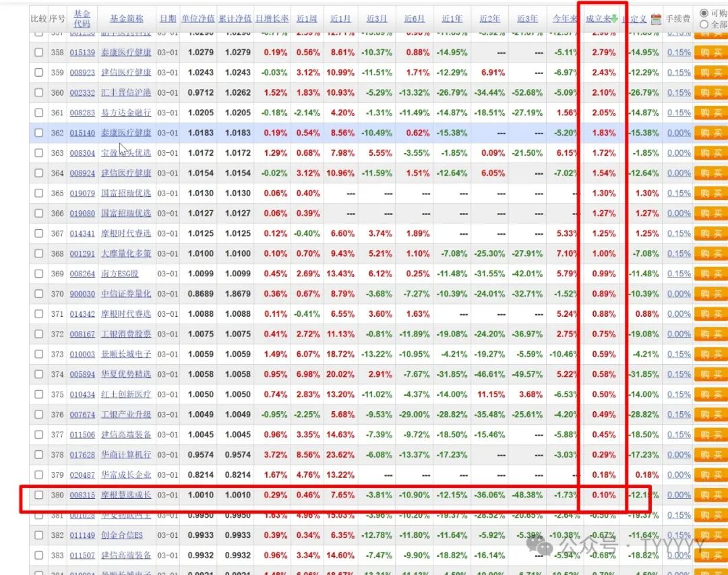This screenshot has height=575, width=728.
Task: Sort by 近3年 column header
Action: click(527, 19)
